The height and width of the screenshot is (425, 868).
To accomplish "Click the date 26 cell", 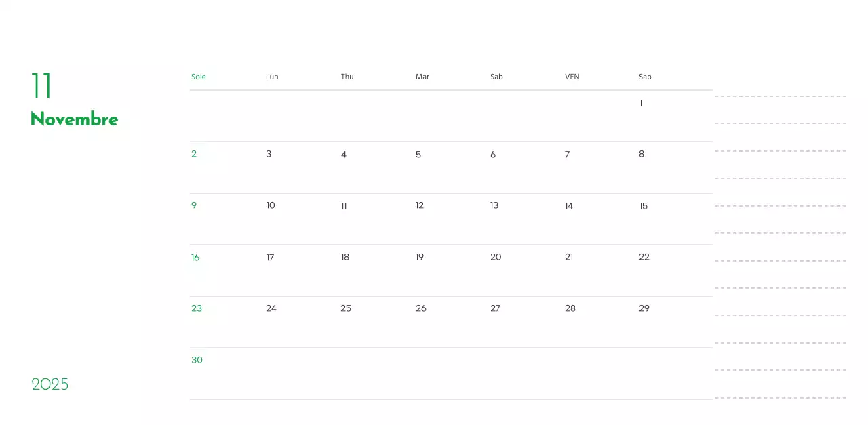I will coord(421,308).
